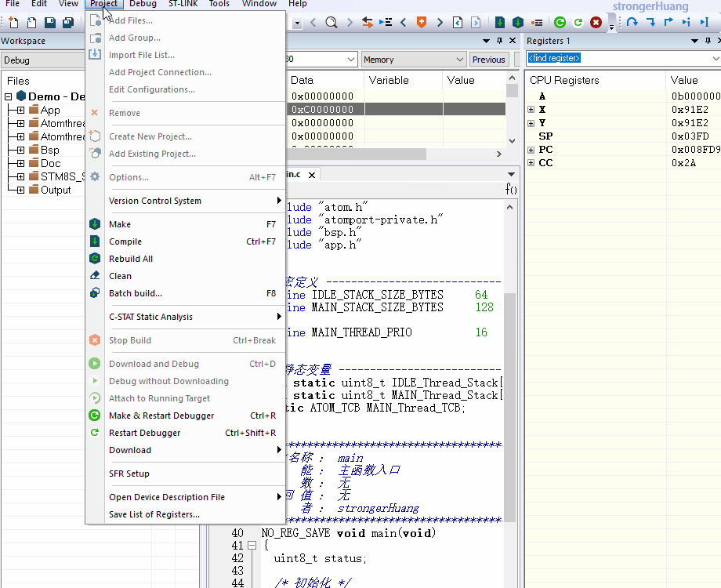This screenshot has width=721, height=588.
Task: Open the Debug menu in menu bar
Action: point(143,4)
